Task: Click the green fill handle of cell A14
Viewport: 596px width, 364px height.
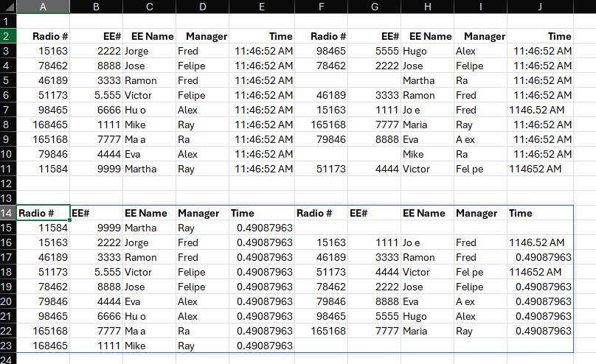Action: 71,220
